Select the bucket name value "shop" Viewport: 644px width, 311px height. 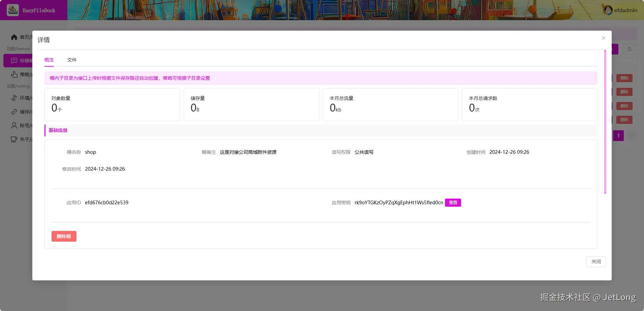tap(91, 152)
